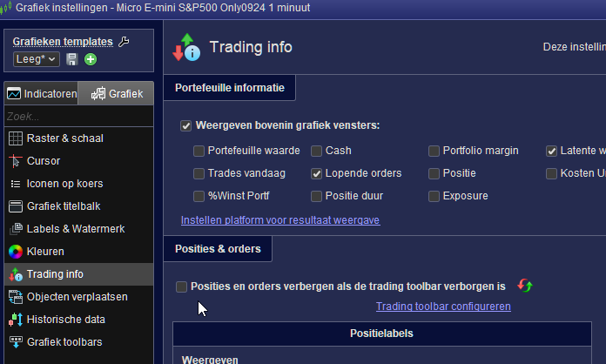Click the Cursor crosshair icon
Image resolution: width=606 pixels, height=364 pixels.
point(16,161)
